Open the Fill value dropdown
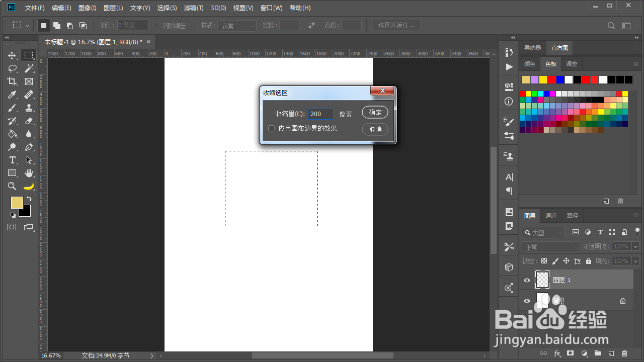 pos(635,261)
